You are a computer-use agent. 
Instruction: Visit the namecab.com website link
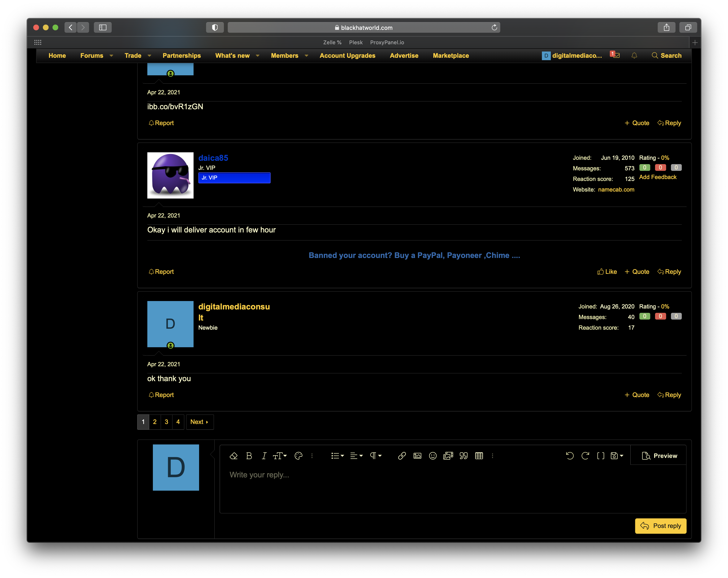click(616, 189)
